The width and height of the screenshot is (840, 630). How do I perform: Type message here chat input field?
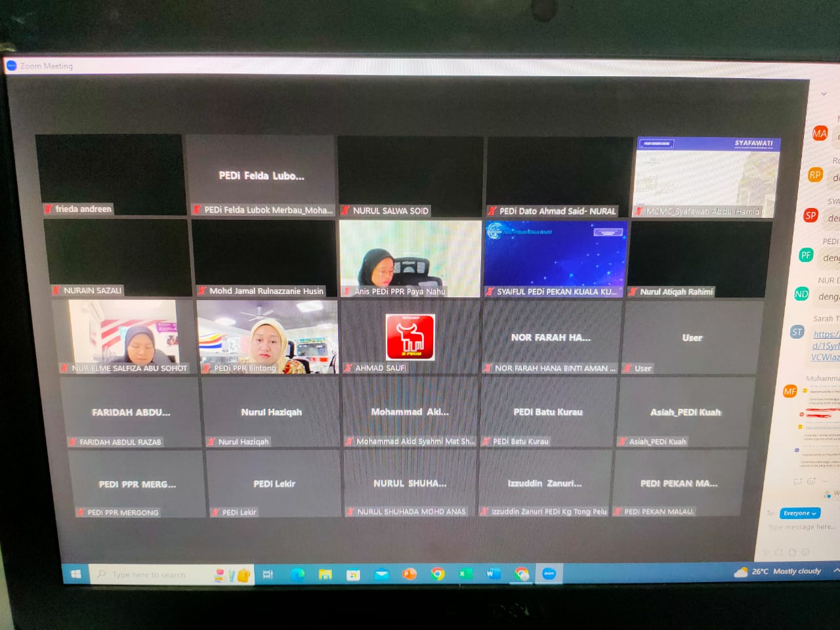pos(801,527)
